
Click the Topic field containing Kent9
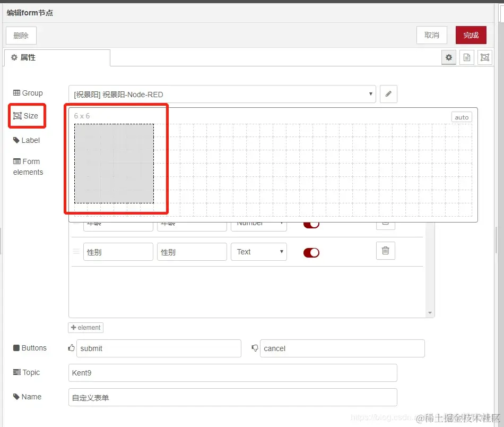tap(233, 373)
